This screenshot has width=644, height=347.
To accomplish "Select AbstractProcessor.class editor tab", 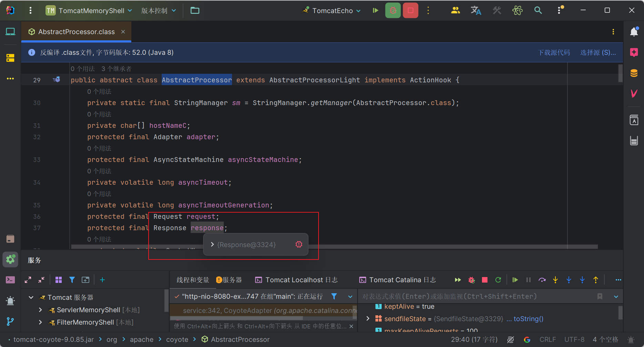I will (x=76, y=32).
